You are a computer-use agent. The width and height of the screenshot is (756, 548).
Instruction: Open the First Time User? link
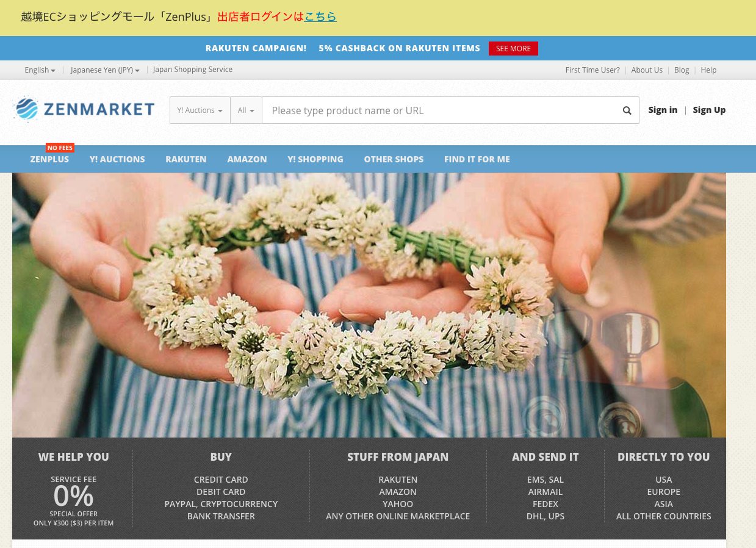coord(592,70)
